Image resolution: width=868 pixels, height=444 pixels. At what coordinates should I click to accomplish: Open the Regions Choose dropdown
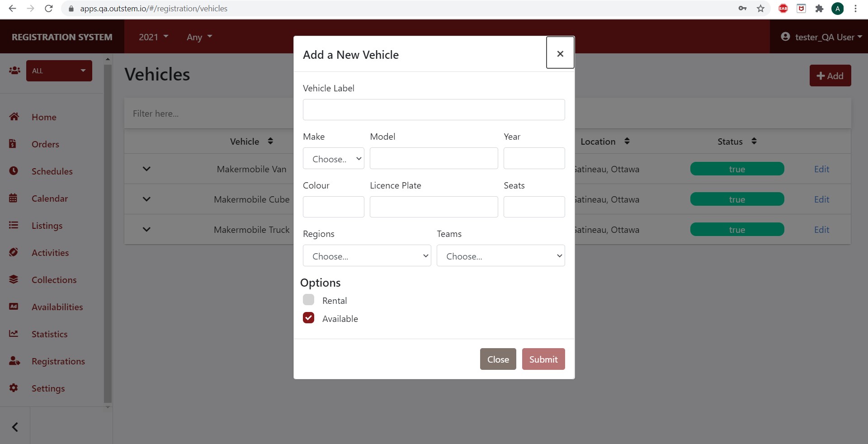367,256
